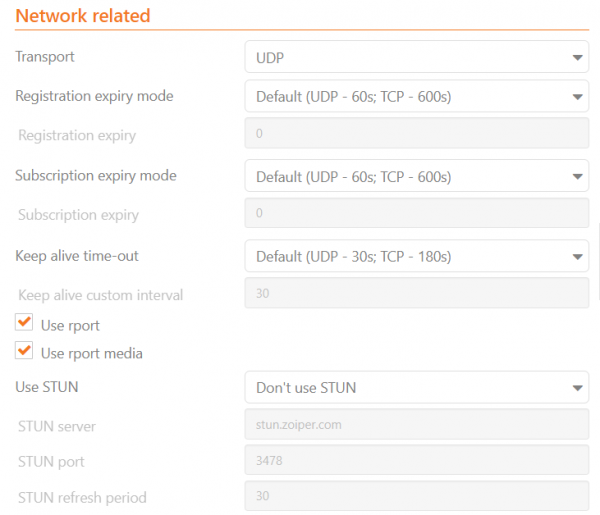
Task: Expand the Keep alive time-out dropdown
Action: (x=416, y=257)
